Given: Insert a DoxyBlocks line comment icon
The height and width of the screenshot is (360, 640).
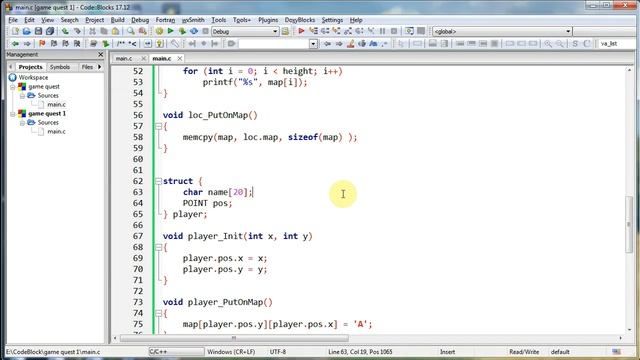Looking at the screenshot, I should (x=132, y=44).
